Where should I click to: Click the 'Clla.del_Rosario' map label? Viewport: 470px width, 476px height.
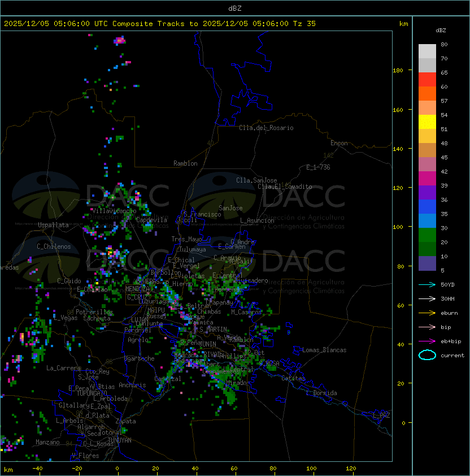coord(266,128)
